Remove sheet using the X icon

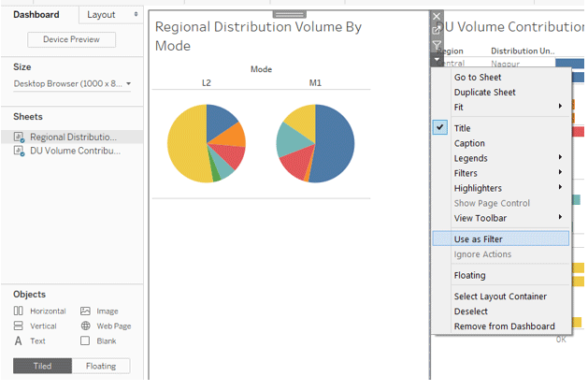point(437,16)
